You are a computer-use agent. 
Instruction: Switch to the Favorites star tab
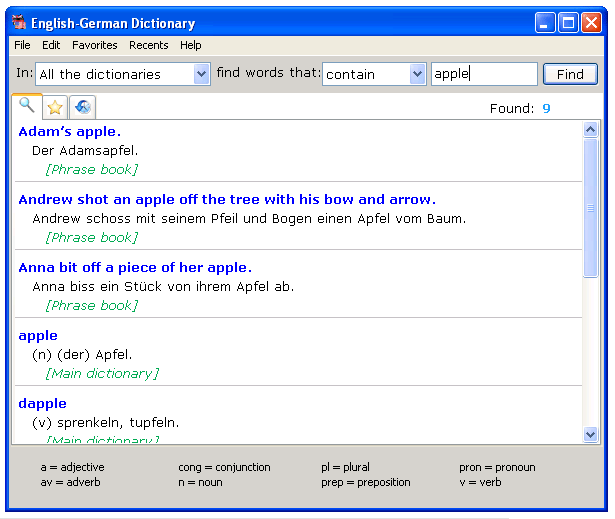click(55, 108)
